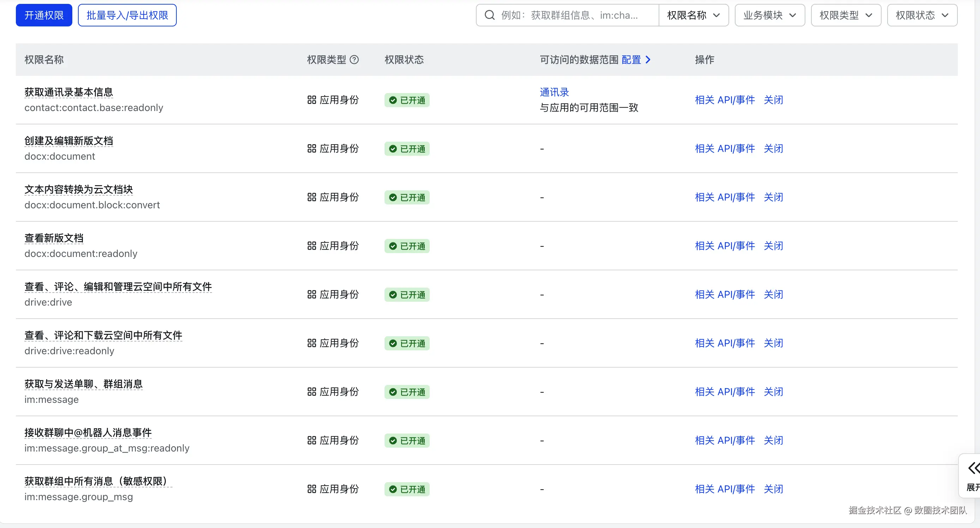The height and width of the screenshot is (528, 980).
Task: Click the grid icon in the im:message row
Action: pyautogui.click(x=311, y=392)
